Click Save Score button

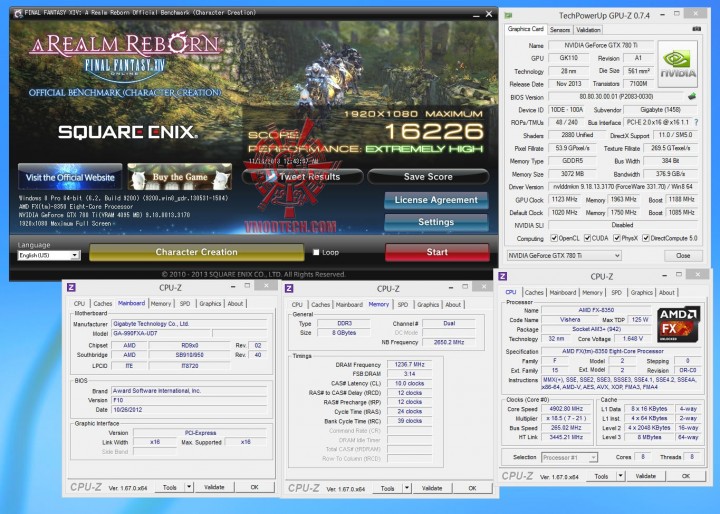coord(428,176)
